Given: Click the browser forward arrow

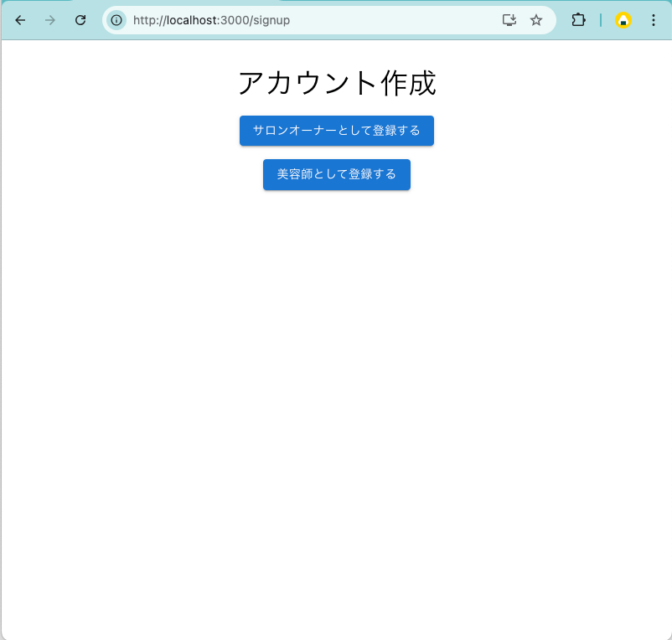Looking at the screenshot, I should pos(50,20).
